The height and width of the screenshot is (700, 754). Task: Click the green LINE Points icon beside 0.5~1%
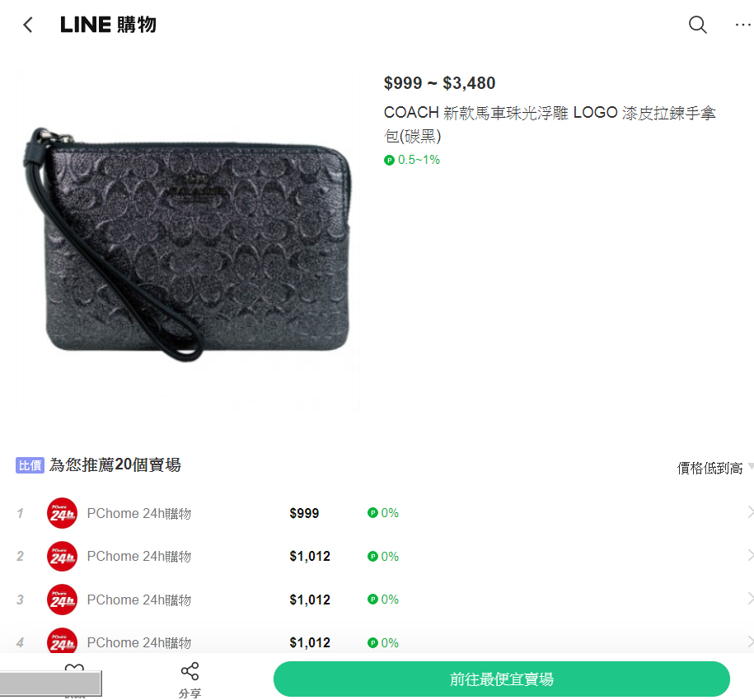point(389,160)
